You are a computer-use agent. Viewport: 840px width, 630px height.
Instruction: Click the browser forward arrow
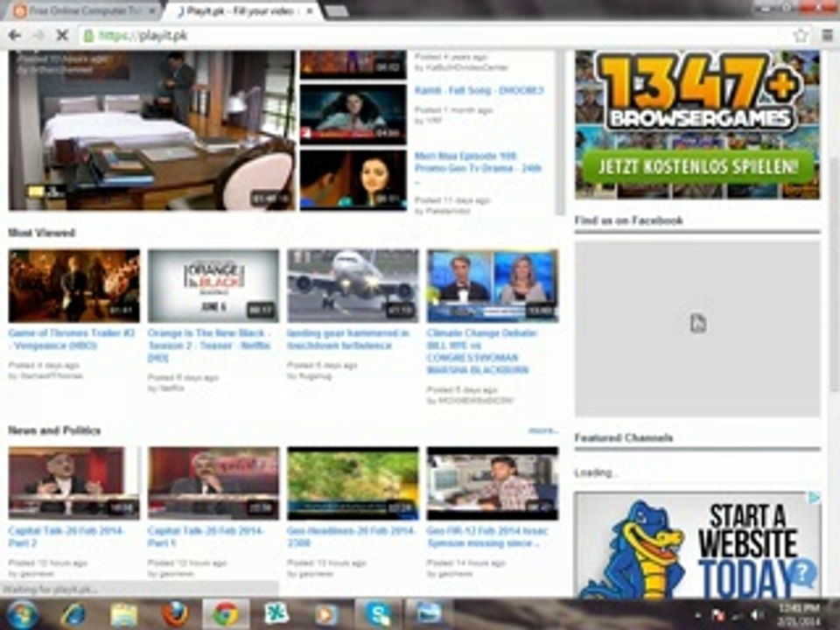(x=38, y=35)
